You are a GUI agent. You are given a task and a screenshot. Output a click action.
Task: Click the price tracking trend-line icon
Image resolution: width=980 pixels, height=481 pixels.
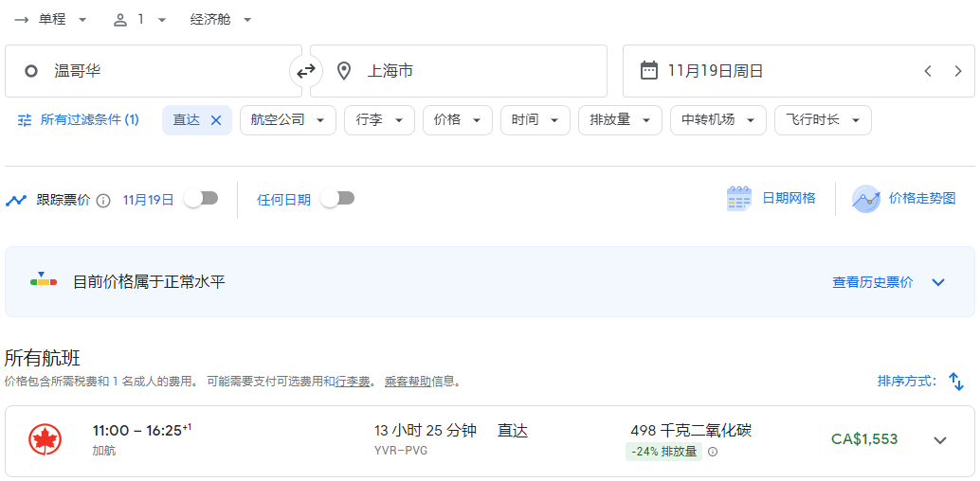point(15,201)
